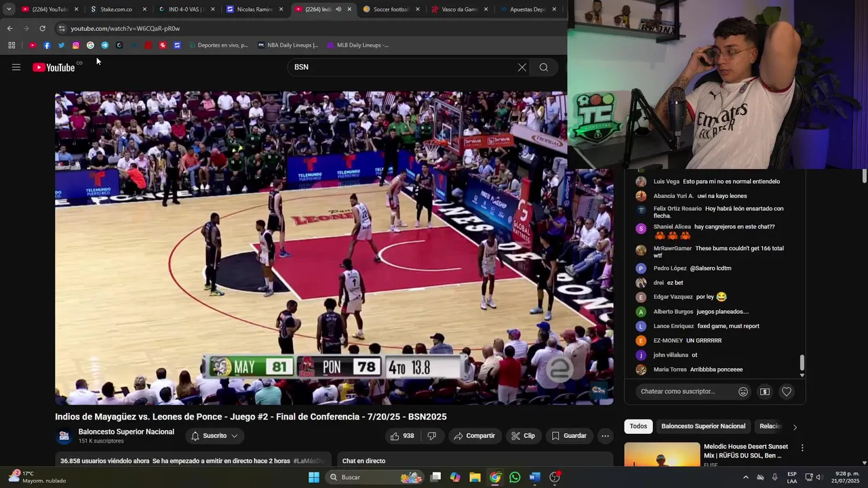Run search with magnifier button
The height and width of the screenshot is (488, 868).
(x=543, y=67)
